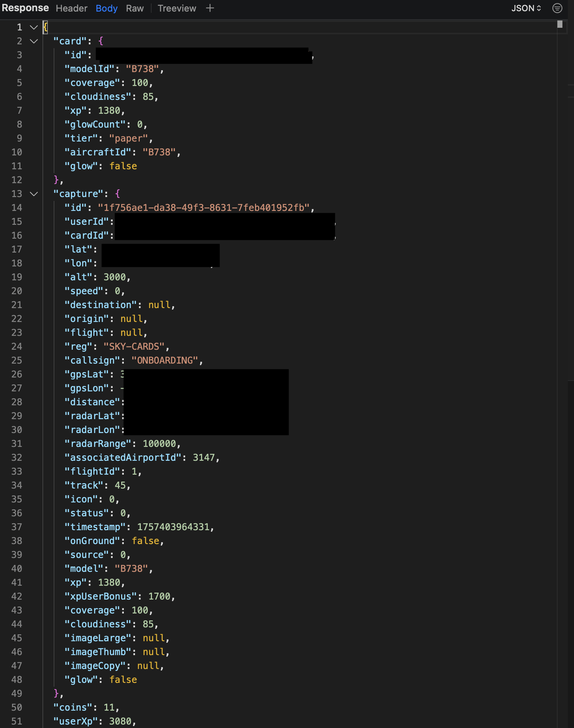Click the "reg" value "SKY-CARDS"
574x728 pixels.
(x=134, y=347)
